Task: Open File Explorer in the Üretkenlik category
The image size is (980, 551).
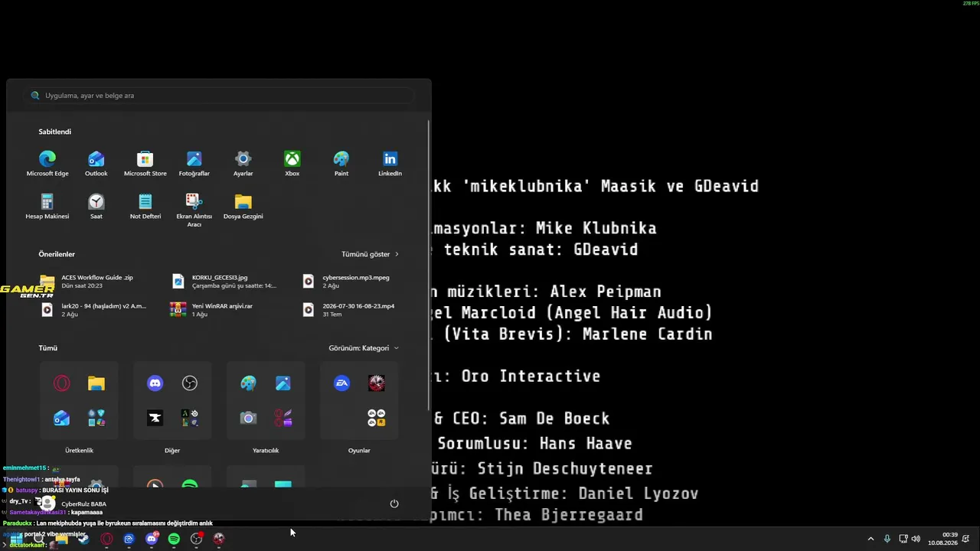Action: tap(96, 383)
